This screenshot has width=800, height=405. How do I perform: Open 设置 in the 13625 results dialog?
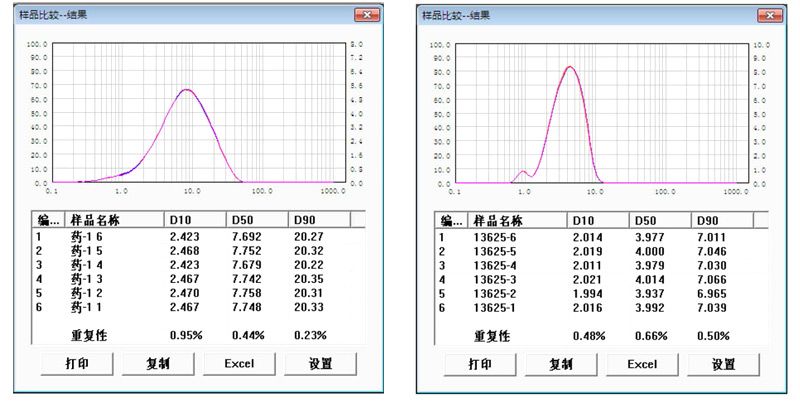point(724,364)
